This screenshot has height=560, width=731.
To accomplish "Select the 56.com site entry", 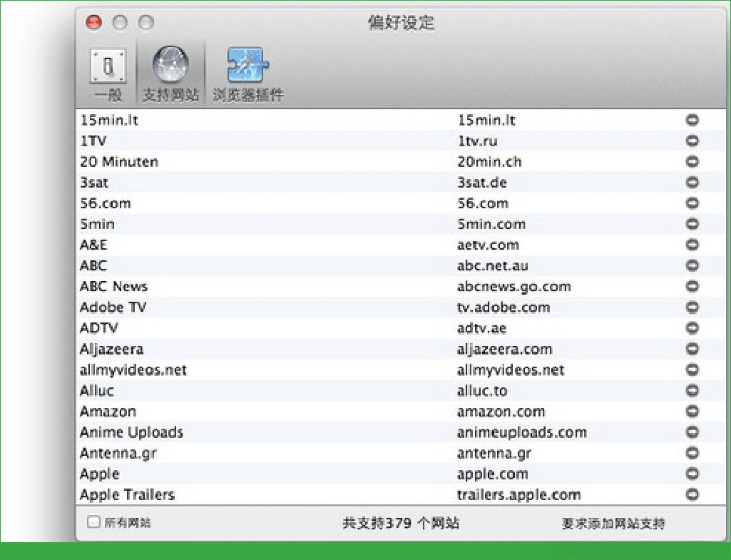I will point(285,203).
